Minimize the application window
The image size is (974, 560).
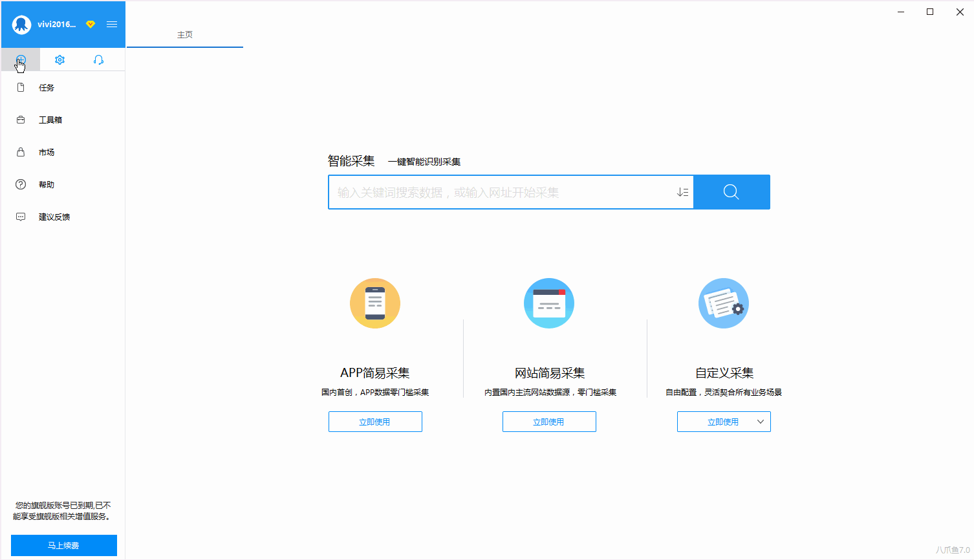901,12
